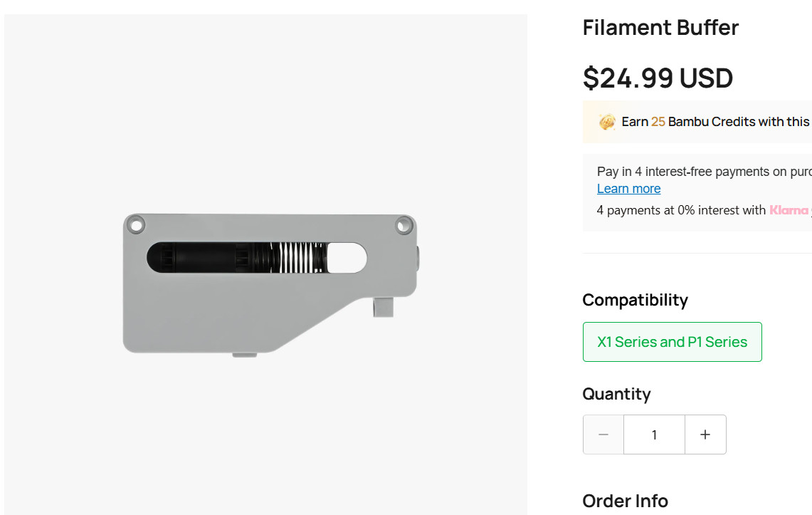Decrease quantity with the minus icon
The height and width of the screenshot is (515, 812).
tap(603, 435)
